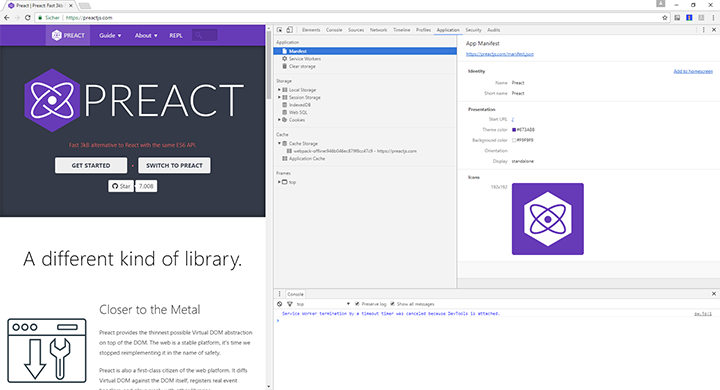
Task: Bookmark this page with the star icon
Action: [x=664, y=17]
